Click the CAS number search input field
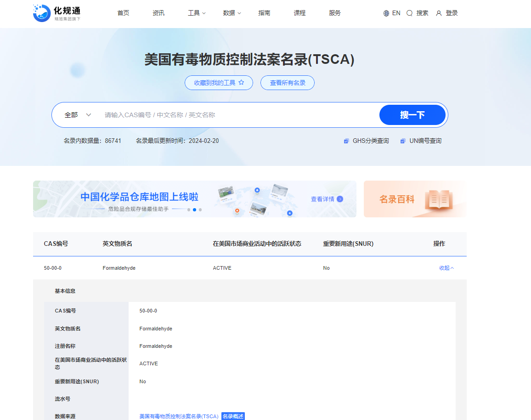The width and height of the screenshot is (531, 420). pyautogui.click(x=230, y=114)
